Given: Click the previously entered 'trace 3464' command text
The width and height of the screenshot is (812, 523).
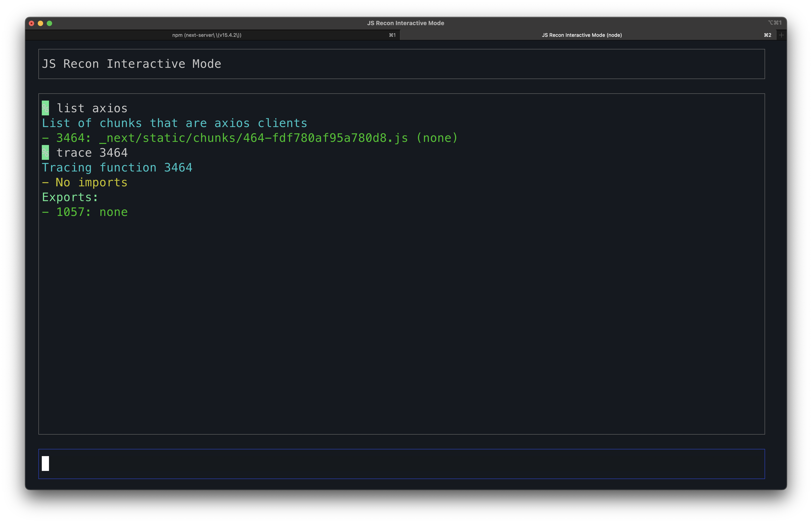Looking at the screenshot, I should click(92, 152).
